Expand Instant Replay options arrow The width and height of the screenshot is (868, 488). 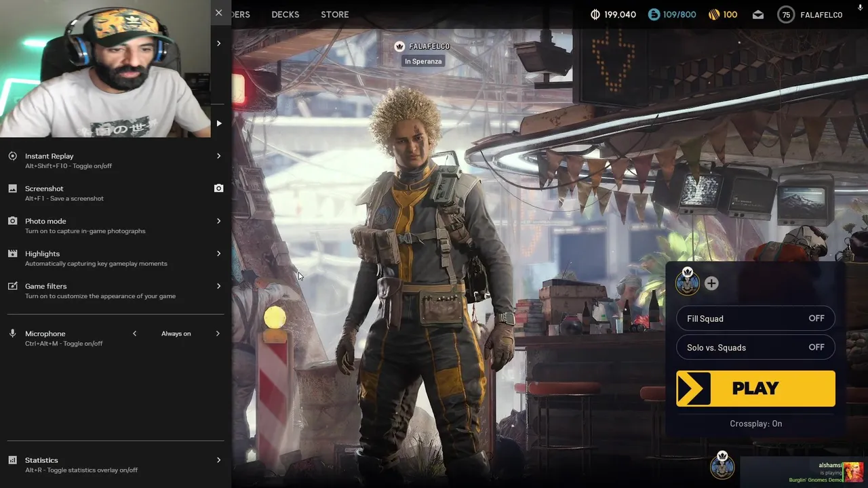point(218,156)
